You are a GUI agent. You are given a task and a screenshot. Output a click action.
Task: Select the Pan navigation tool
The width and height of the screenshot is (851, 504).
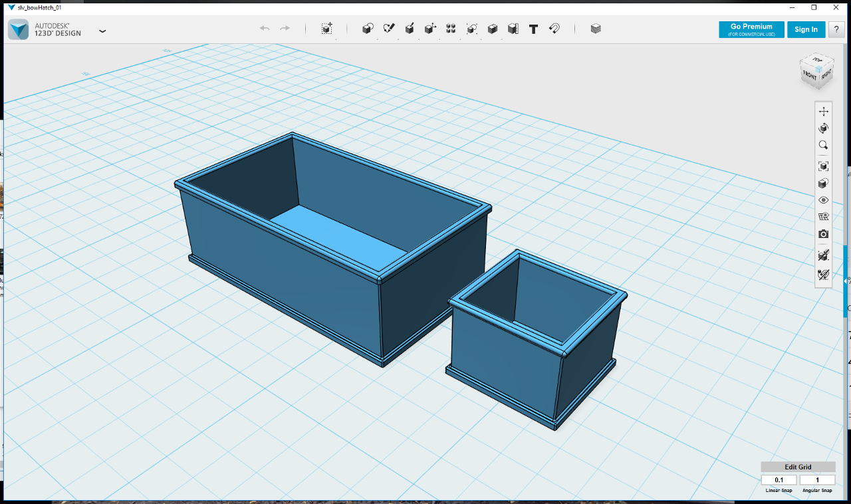tap(824, 111)
